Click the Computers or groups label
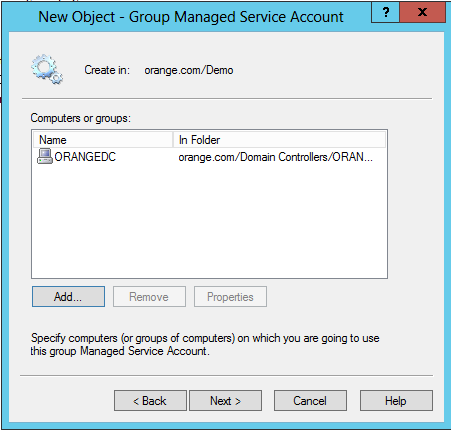 [x=81, y=118]
